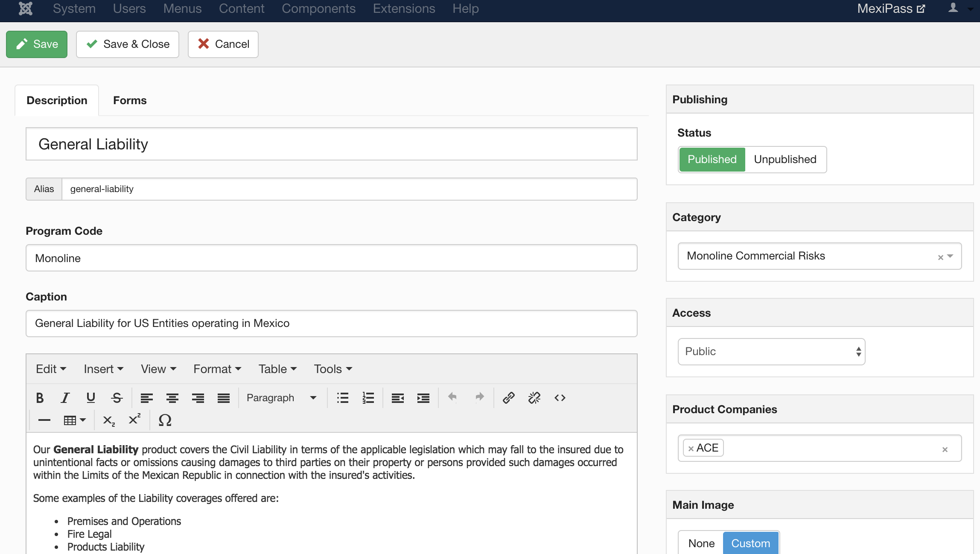The width and height of the screenshot is (980, 554).
Task: Open the Paragraph format dropdown
Action: tap(282, 398)
